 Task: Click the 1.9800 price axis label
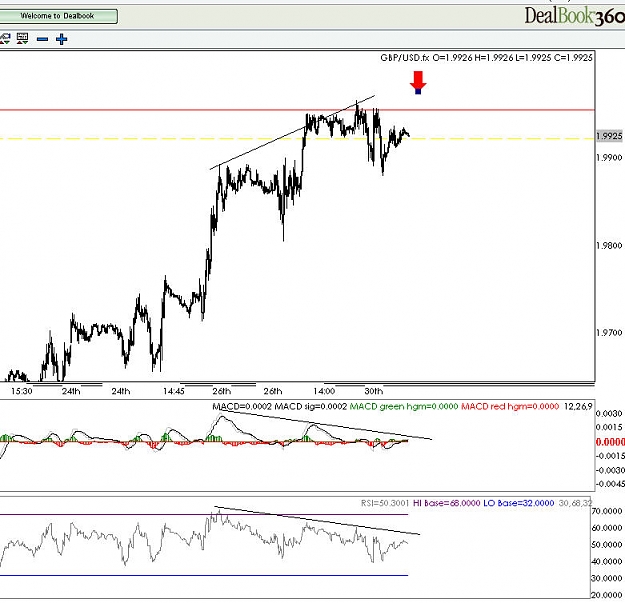pos(609,246)
